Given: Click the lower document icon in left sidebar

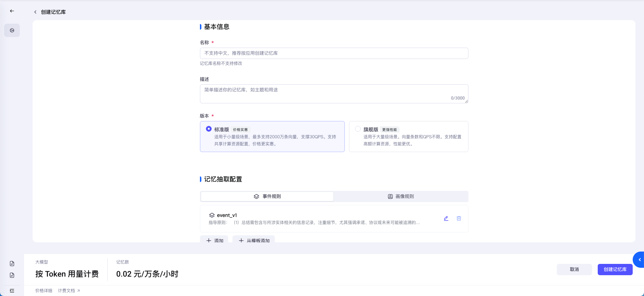Looking at the screenshot, I should tap(12, 275).
